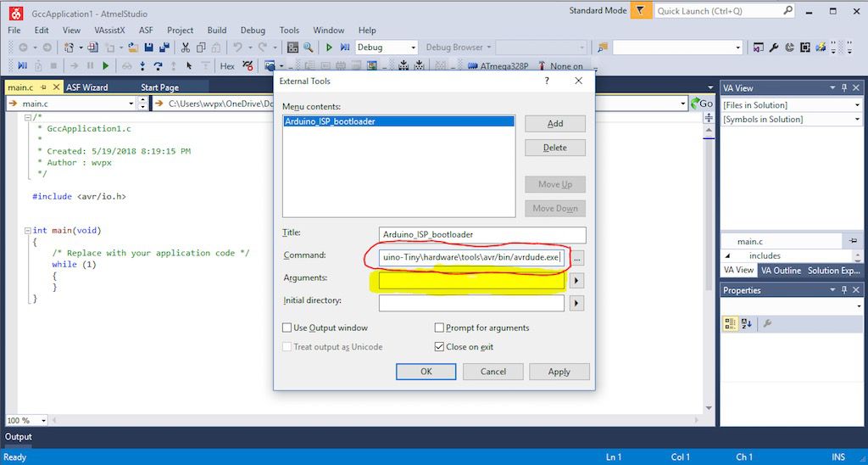Click the Save main.c floppy disk icon
This screenshot has width=868, height=465.
148,48
